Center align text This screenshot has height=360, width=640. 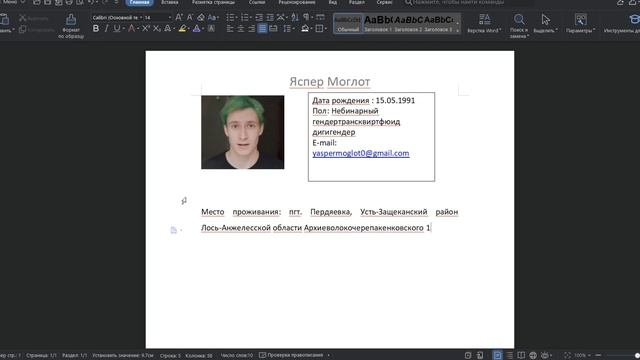click(x=241, y=29)
